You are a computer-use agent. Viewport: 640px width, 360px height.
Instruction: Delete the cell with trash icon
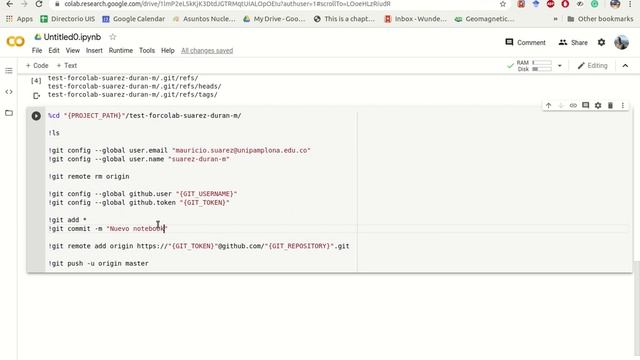[x=610, y=105]
